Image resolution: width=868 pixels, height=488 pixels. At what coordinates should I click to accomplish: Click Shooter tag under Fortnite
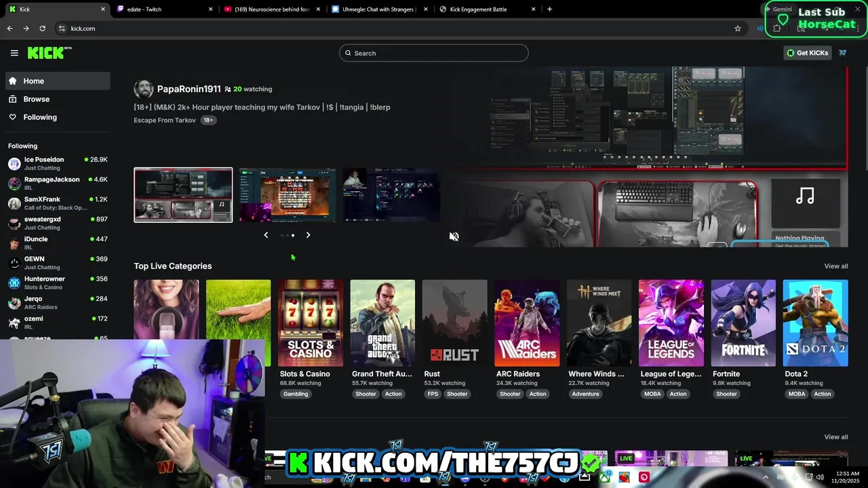click(726, 394)
